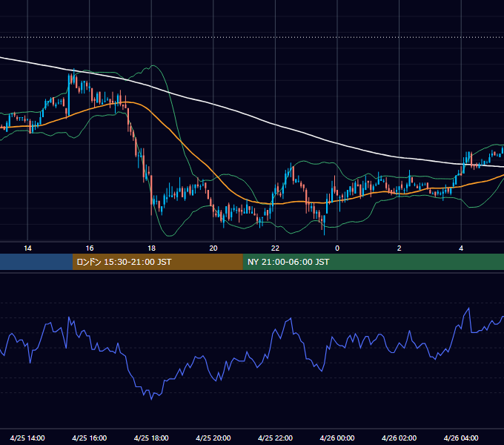Click the 2 hour axis label
504x445 pixels.
(x=399, y=248)
